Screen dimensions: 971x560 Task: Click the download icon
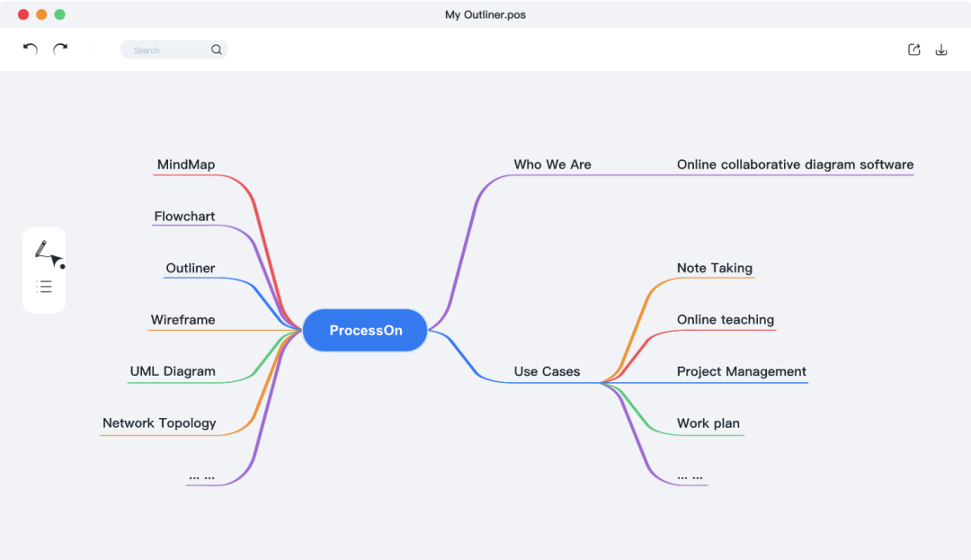[x=941, y=49]
